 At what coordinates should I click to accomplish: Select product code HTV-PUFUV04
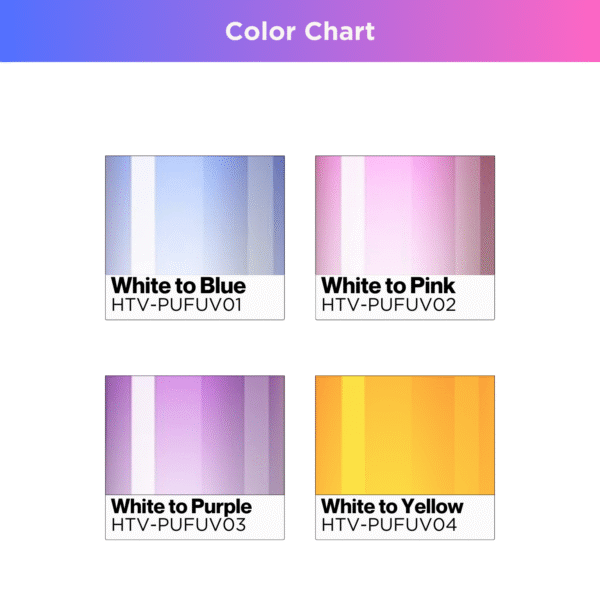point(388,524)
